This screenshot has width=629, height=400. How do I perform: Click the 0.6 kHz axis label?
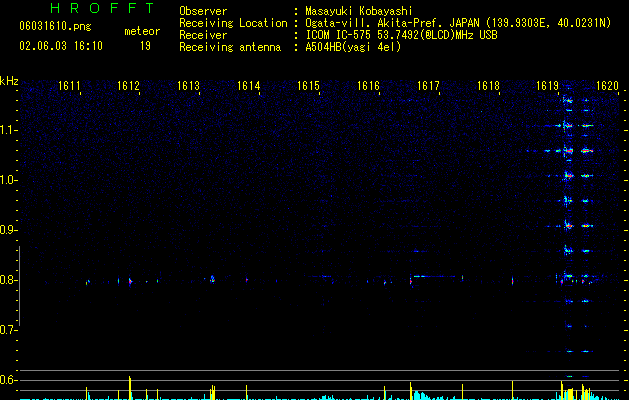point(8,380)
